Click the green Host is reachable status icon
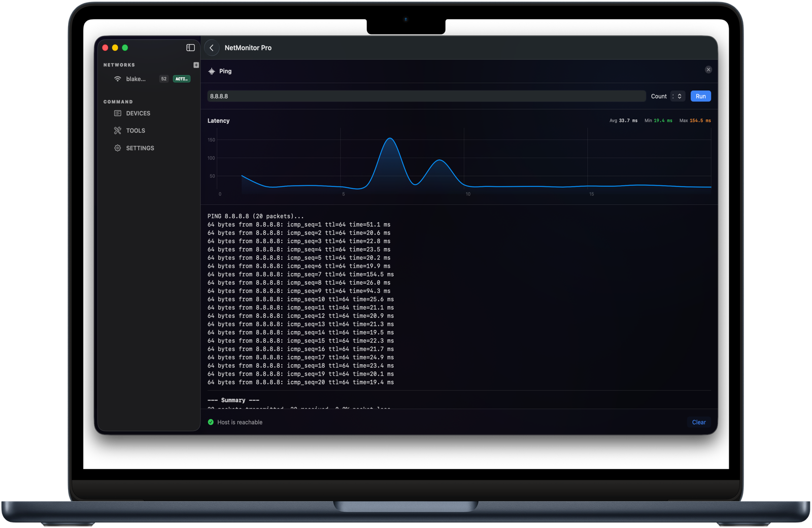 [x=211, y=422]
